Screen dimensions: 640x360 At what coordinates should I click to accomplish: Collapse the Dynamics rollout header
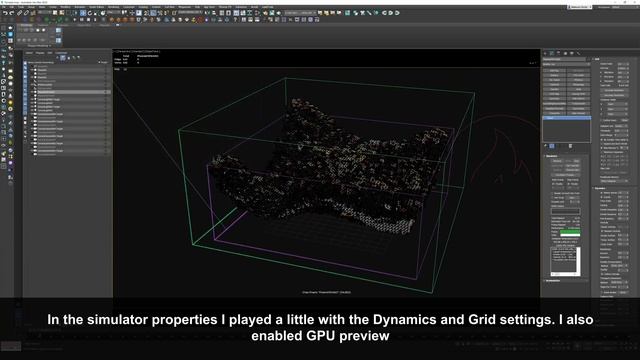599,188
